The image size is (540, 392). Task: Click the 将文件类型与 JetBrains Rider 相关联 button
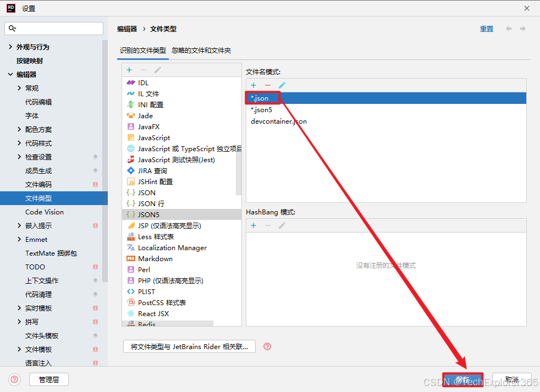tap(189, 346)
